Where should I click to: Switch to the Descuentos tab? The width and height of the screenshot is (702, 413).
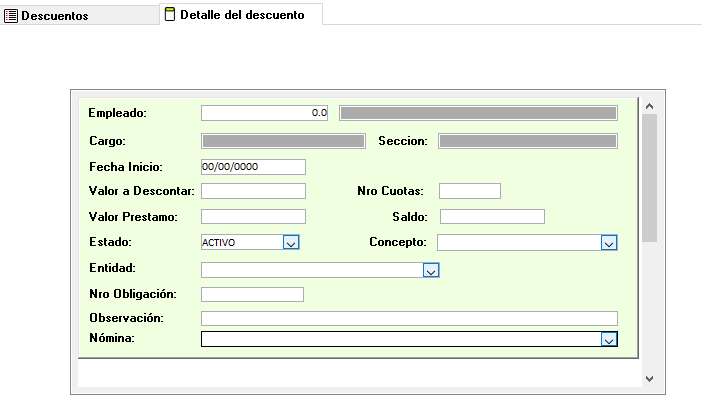click(x=54, y=16)
